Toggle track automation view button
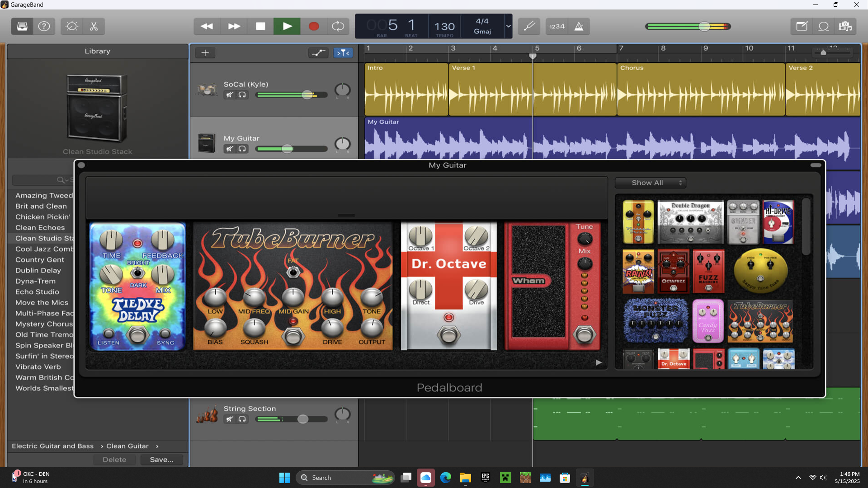 [x=319, y=53]
